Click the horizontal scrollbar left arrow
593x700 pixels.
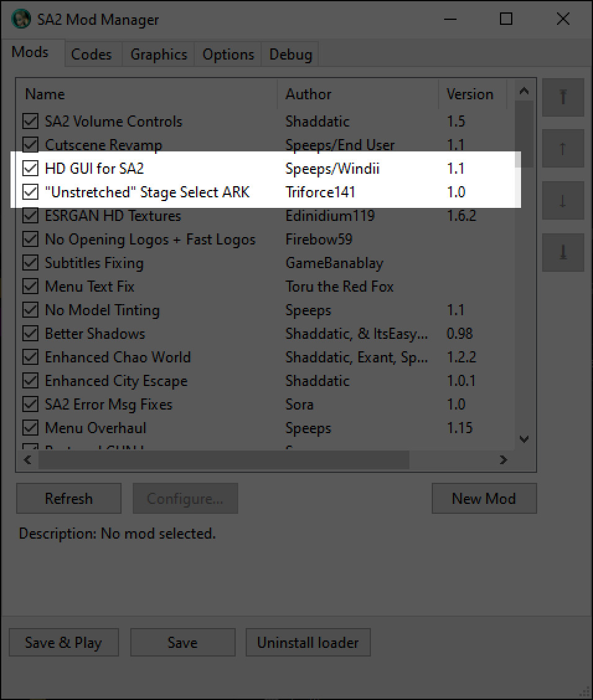pos(27,460)
